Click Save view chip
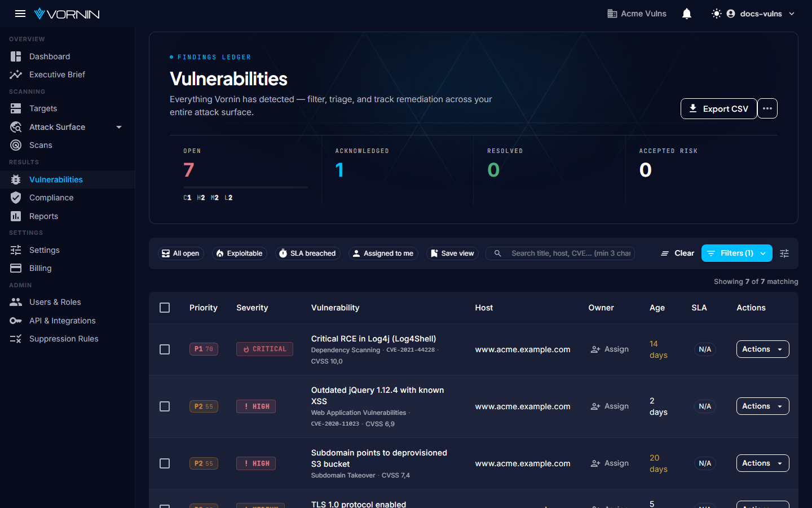This screenshot has width=812, height=508. point(452,253)
